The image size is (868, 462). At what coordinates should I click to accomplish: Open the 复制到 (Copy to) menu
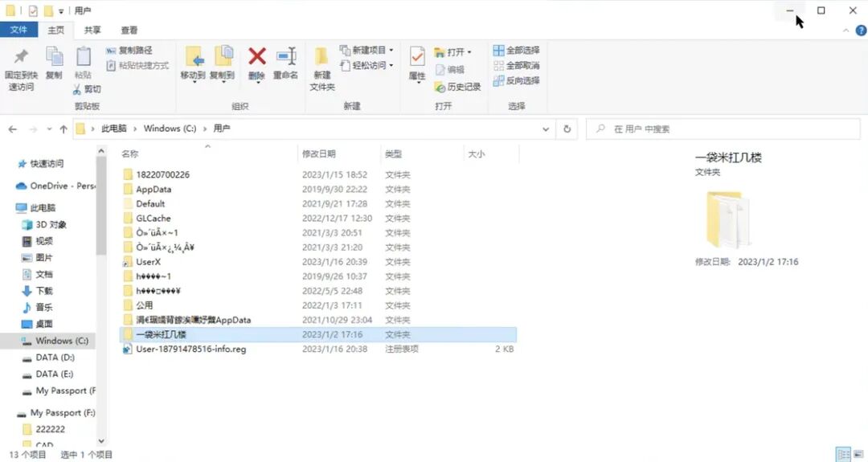(x=223, y=64)
